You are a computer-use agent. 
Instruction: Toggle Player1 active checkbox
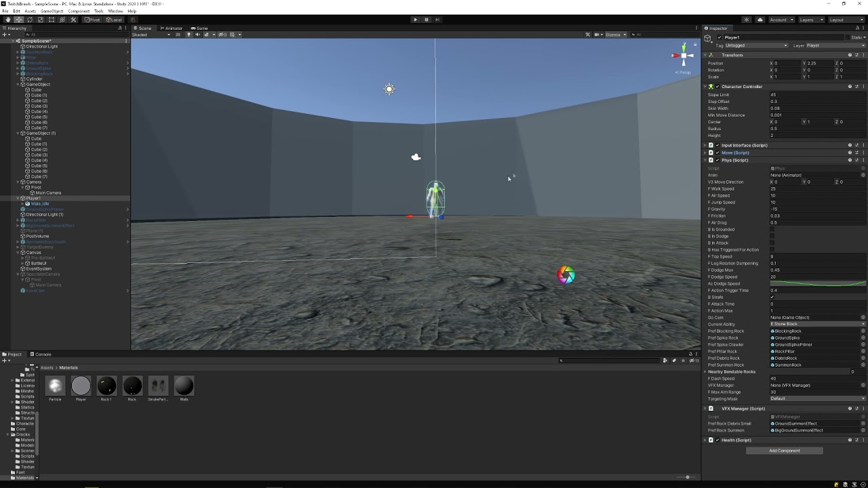[x=719, y=38]
